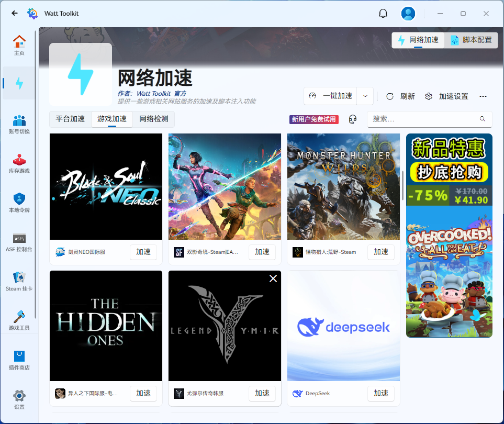Image resolution: width=504 pixels, height=424 pixels.
Task: Accelerate 尤弥尔传奇韩服 with 加速 button
Action: click(x=262, y=394)
